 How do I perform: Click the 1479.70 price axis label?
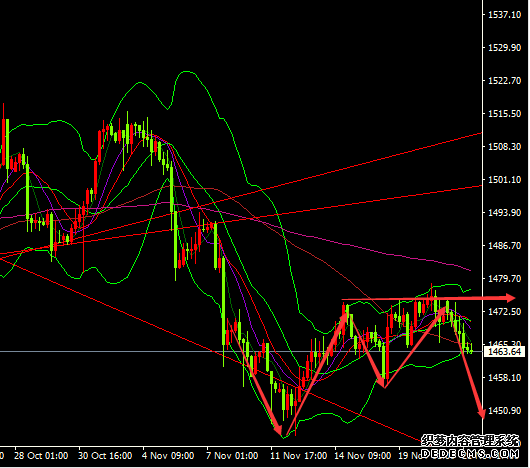click(505, 279)
